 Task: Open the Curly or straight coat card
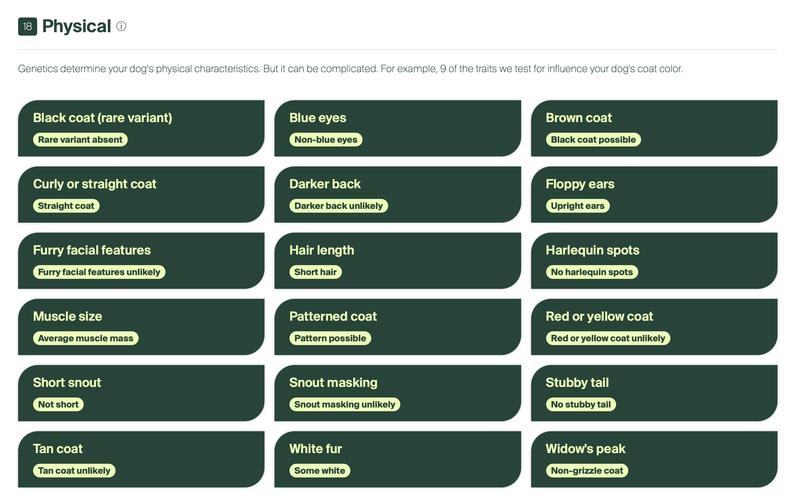tap(141, 194)
